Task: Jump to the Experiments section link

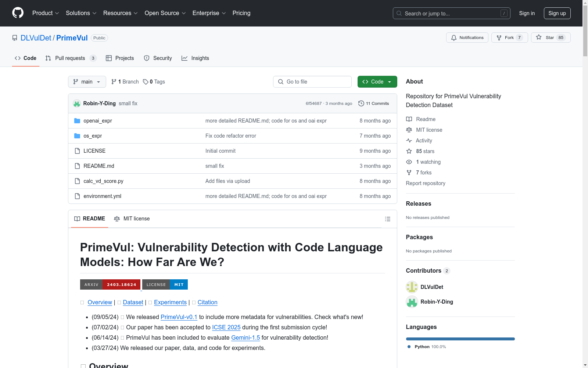Action: [x=171, y=302]
